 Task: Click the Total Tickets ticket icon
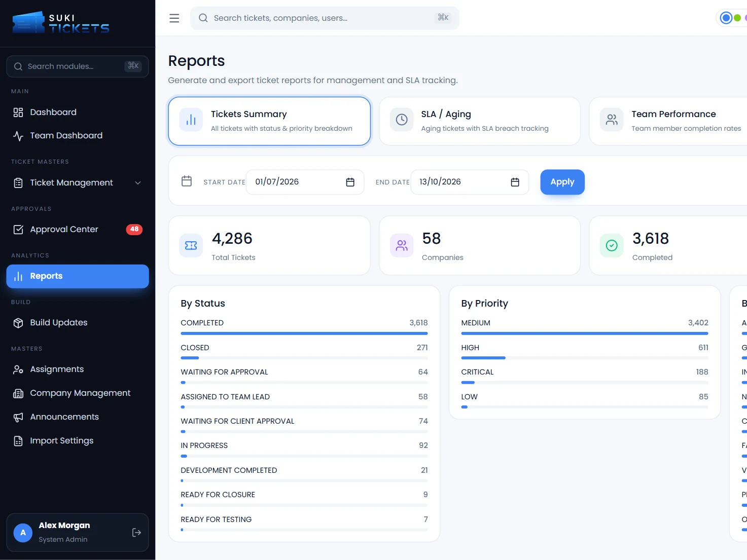point(191,245)
